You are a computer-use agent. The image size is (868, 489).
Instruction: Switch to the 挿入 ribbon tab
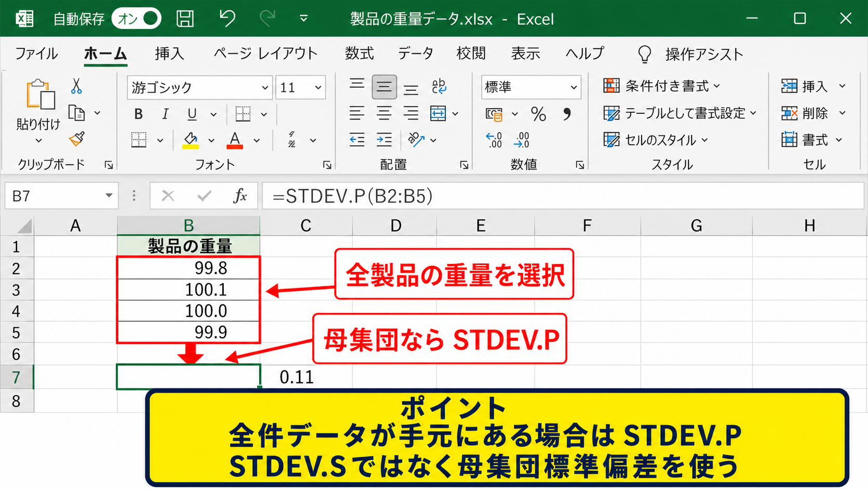(x=169, y=54)
